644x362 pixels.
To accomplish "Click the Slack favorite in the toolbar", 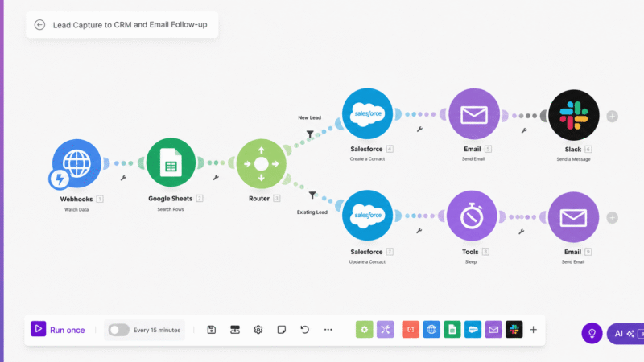I will pos(514,330).
